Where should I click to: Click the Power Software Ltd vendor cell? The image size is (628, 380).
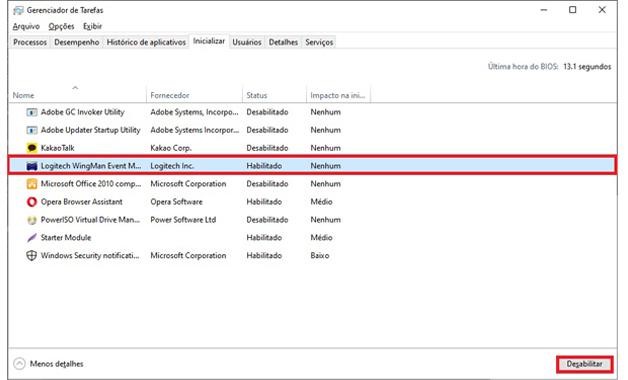tap(183, 220)
